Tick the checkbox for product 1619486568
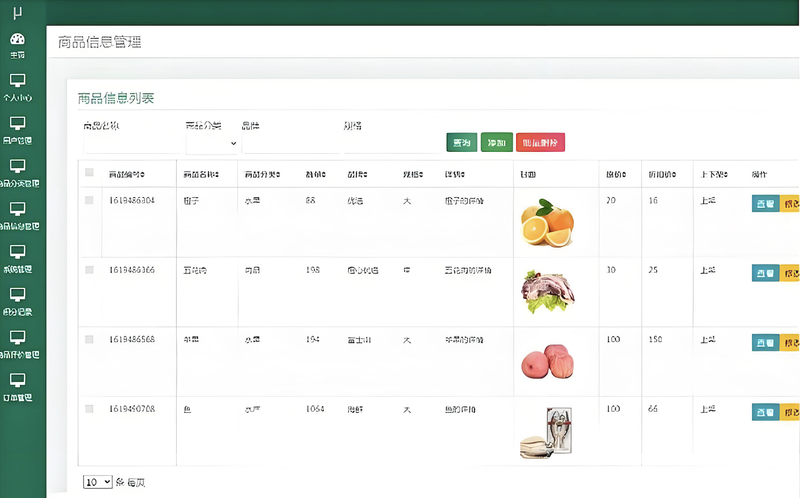 89,339
